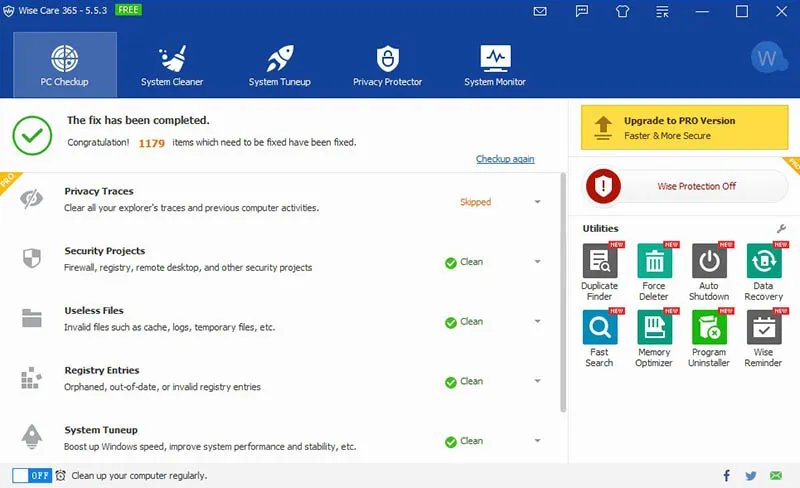Viewport: 800px width, 488px height.
Task: Open the Duplicate Finder utility
Action: point(600,262)
